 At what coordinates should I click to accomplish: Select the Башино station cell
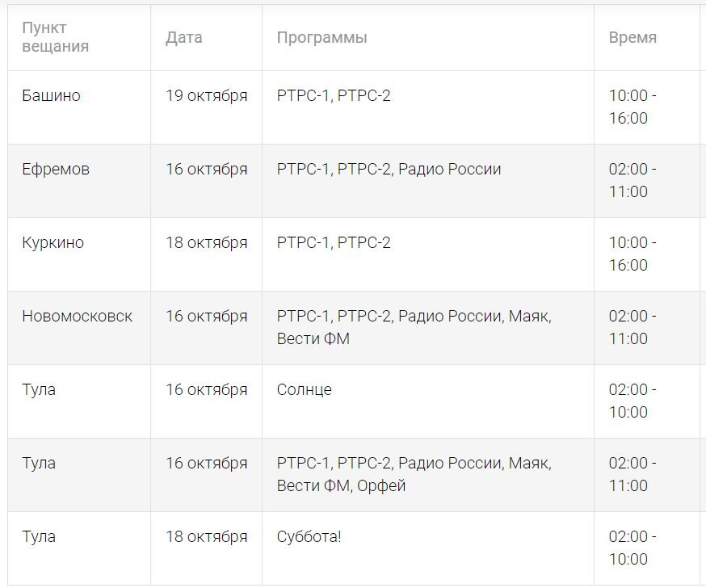[51, 96]
